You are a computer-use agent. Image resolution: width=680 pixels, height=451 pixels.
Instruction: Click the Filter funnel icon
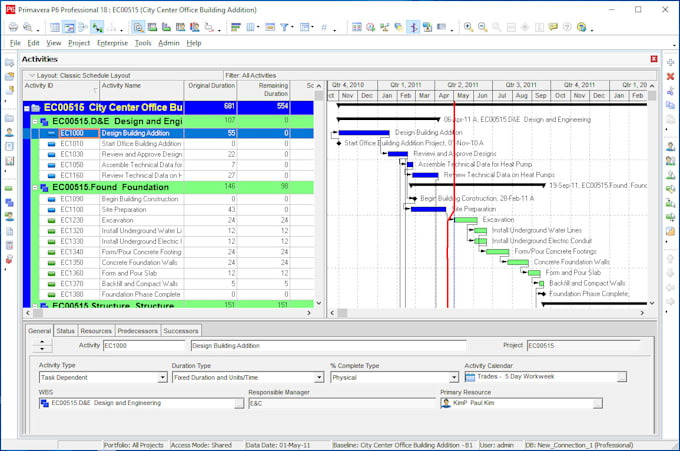[284, 27]
